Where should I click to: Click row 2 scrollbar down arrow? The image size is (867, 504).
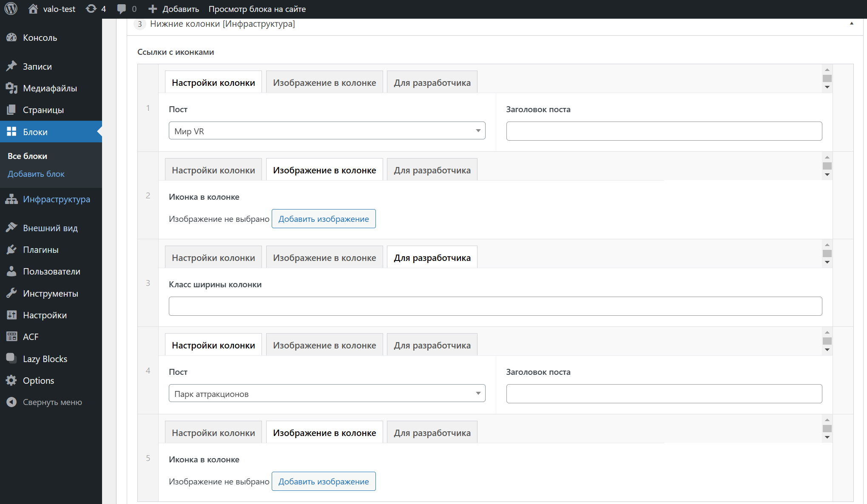pyautogui.click(x=827, y=175)
